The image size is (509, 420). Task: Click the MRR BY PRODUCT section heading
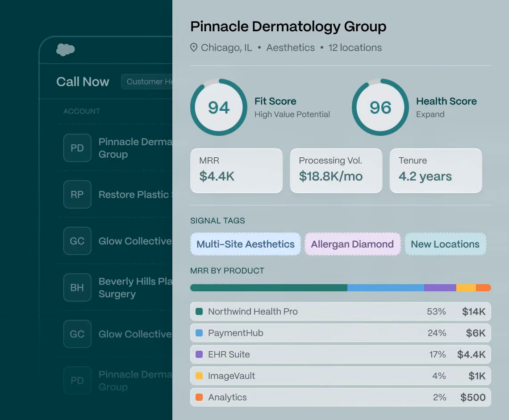227,271
